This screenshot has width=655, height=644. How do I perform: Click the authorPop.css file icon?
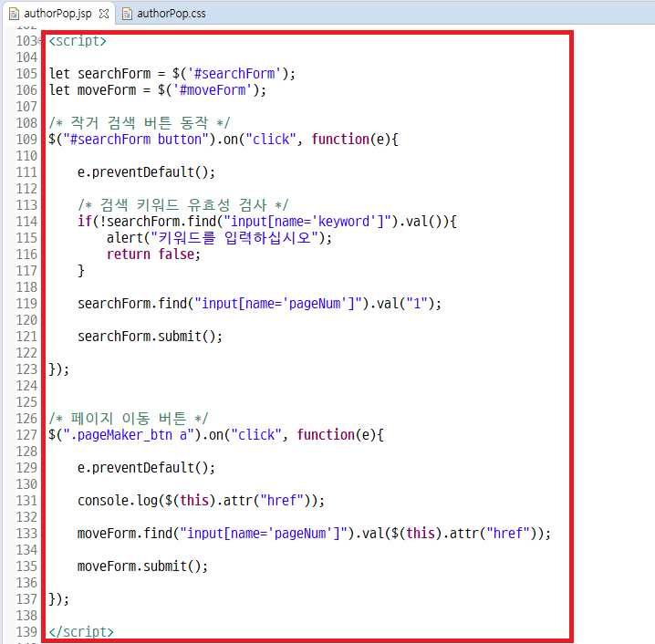[x=127, y=14]
